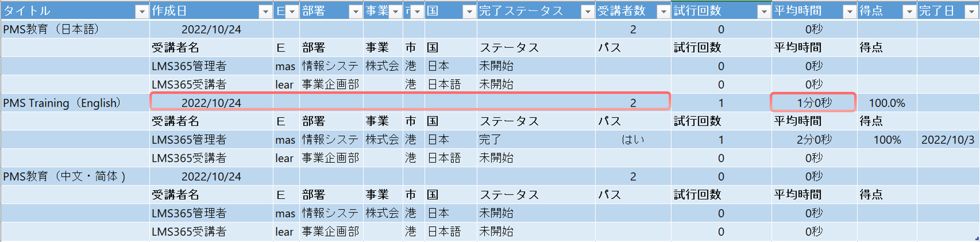Select the 2022/10/24 date in PMS Training row
Image resolution: width=980 pixels, height=242 pixels.
coord(211,103)
